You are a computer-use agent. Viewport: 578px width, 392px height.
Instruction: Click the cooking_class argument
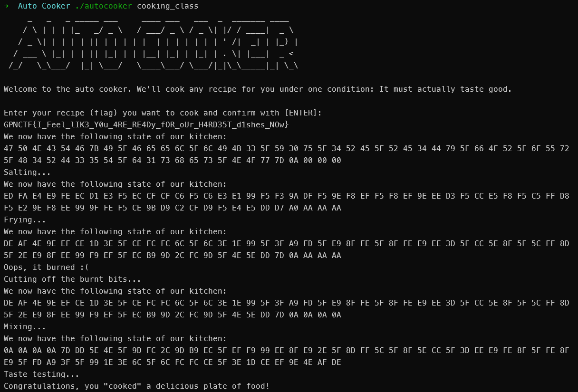point(168,6)
